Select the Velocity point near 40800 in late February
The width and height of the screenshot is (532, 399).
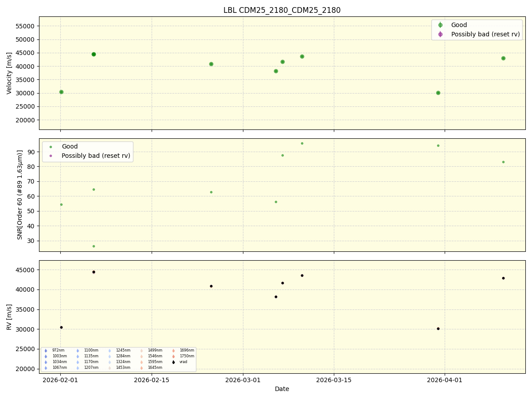pos(211,64)
